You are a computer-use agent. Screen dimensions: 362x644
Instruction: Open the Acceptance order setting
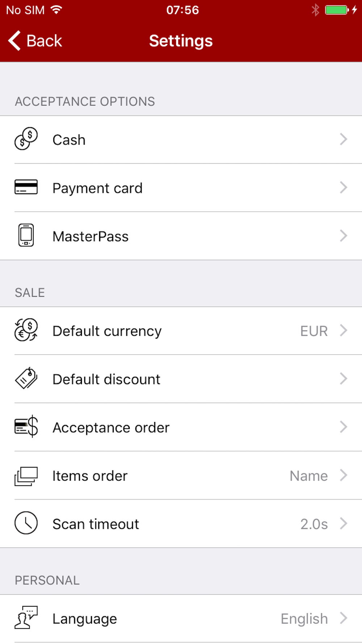(x=181, y=427)
